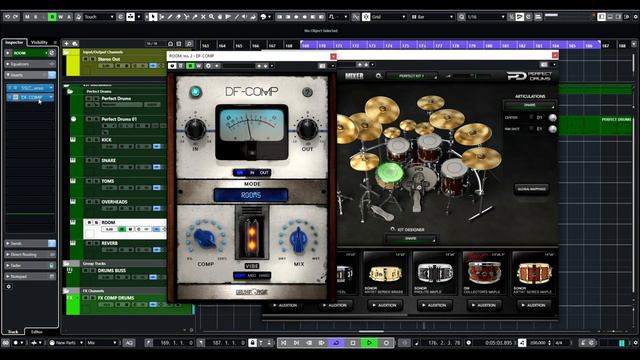
Task: Open the Perfect Kit preset selector
Action: click(x=411, y=76)
